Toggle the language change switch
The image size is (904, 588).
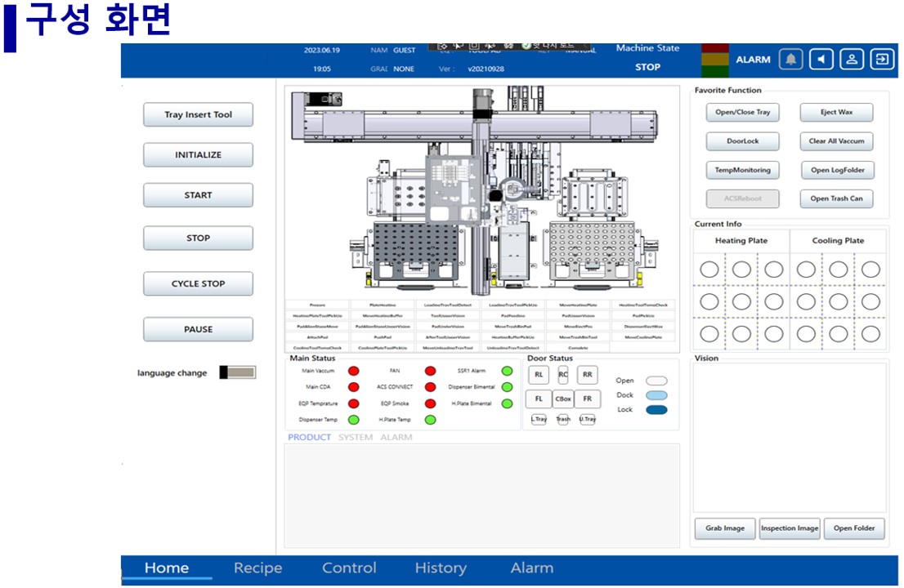(x=237, y=372)
